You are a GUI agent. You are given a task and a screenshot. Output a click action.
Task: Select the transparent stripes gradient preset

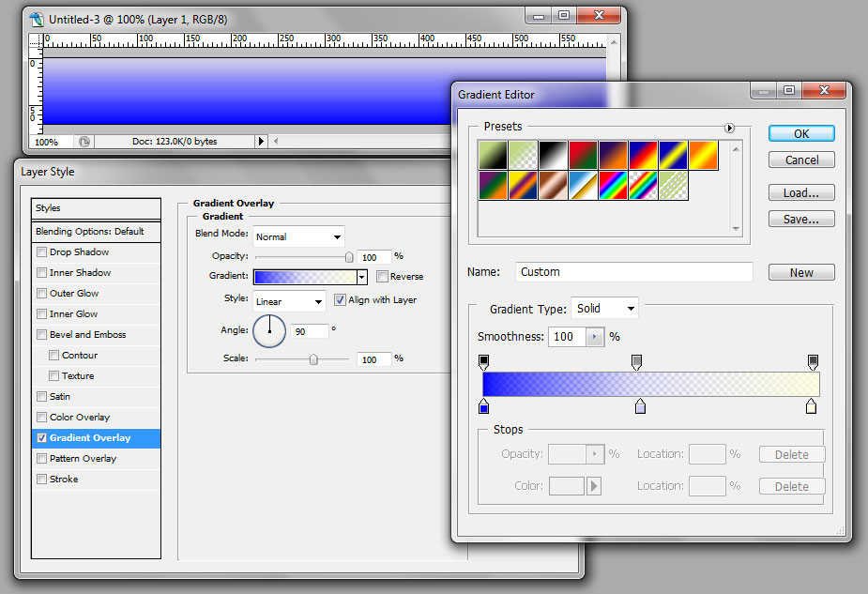pyautogui.click(x=673, y=185)
